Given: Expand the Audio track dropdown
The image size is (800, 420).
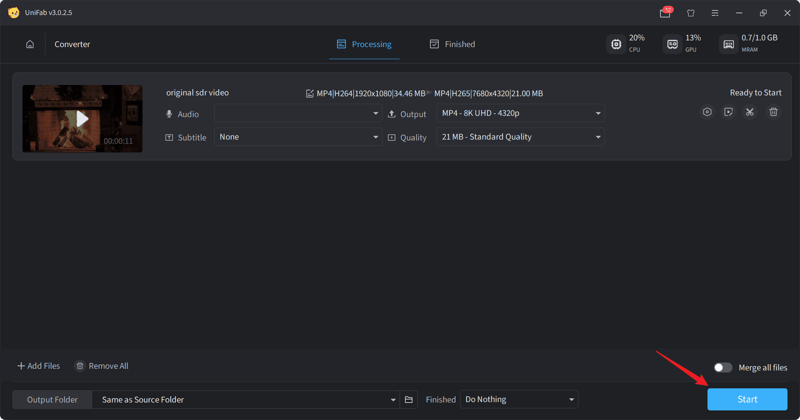Looking at the screenshot, I should (298, 114).
